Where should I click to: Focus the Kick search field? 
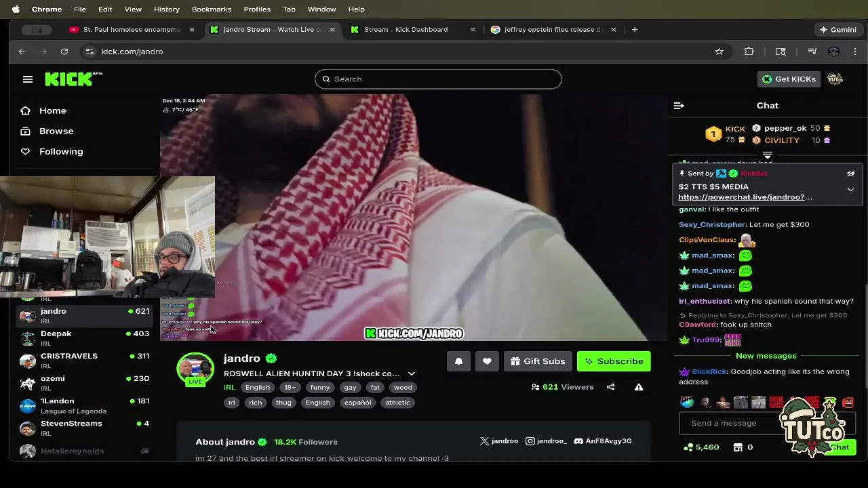point(438,79)
